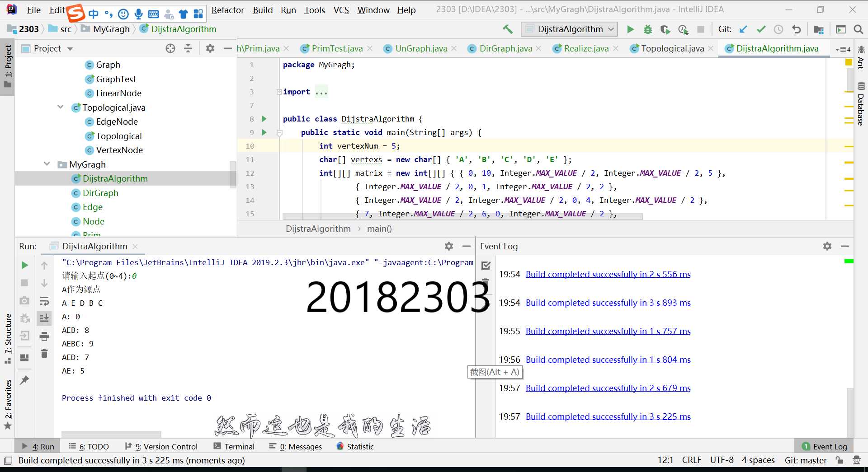Mark all Event Log notifications as read
The width and height of the screenshot is (868, 472).
(x=486, y=266)
